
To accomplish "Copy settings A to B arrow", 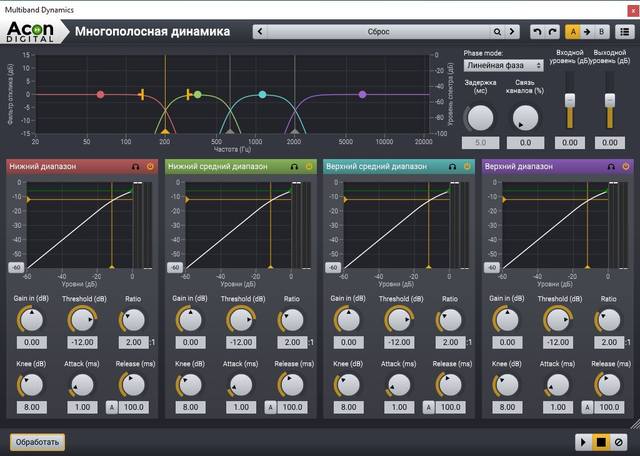I will pyautogui.click(x=587, y=32).
